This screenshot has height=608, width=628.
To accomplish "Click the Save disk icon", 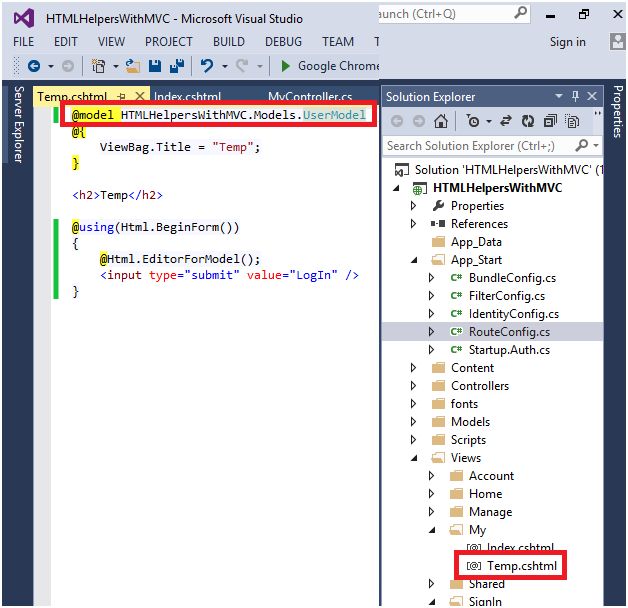I will click(x=155, y=66).
